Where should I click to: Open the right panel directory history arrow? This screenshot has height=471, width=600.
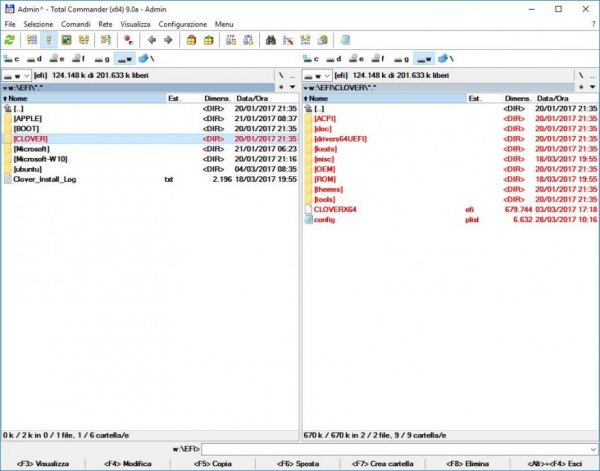pos(593,87)
